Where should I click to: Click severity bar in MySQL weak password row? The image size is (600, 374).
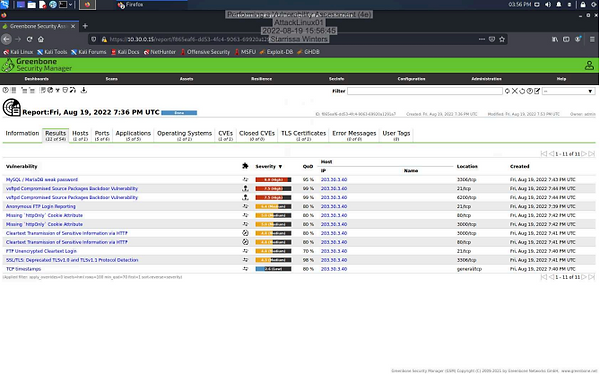273,180
